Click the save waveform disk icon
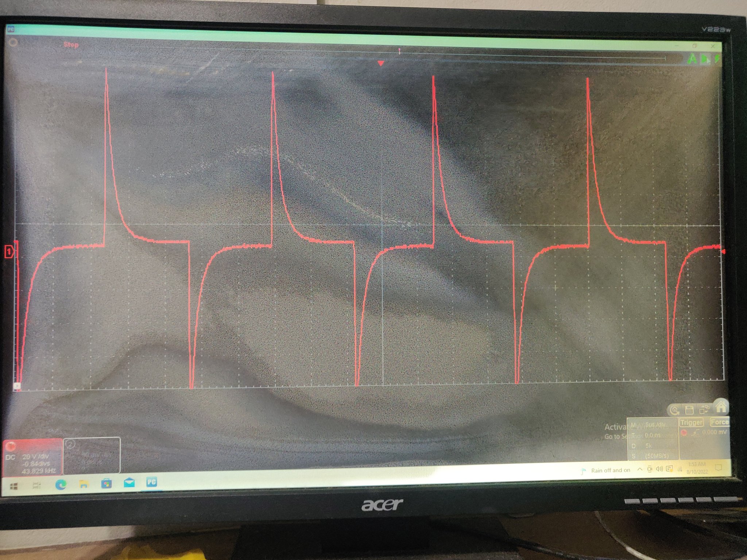747x560 pixels. [689, 410]
